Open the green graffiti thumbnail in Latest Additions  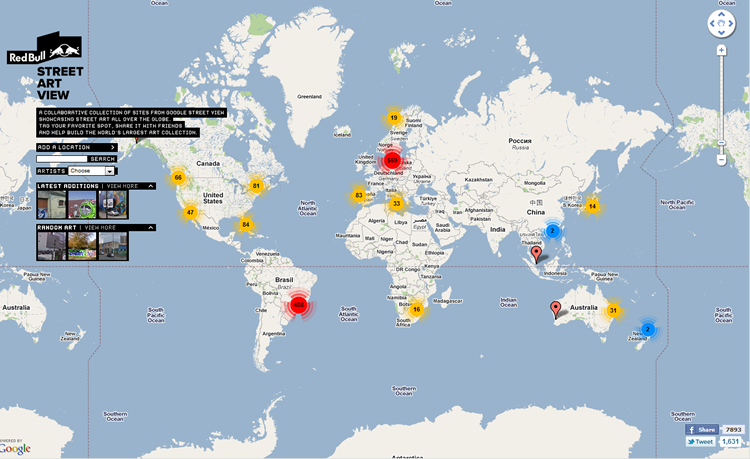pos(82,205)
